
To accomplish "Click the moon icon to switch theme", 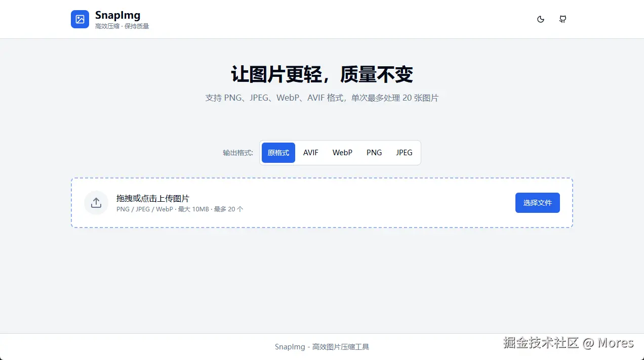I will click(x=540, y=19).
